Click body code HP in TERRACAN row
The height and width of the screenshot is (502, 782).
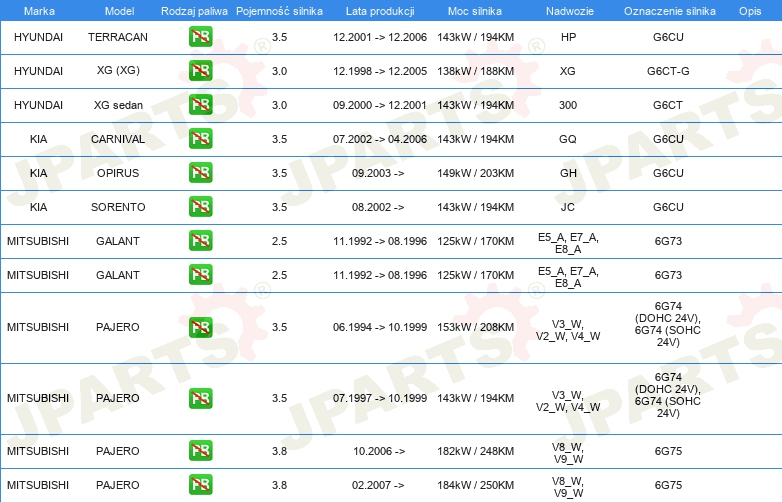tap(569, 37)
